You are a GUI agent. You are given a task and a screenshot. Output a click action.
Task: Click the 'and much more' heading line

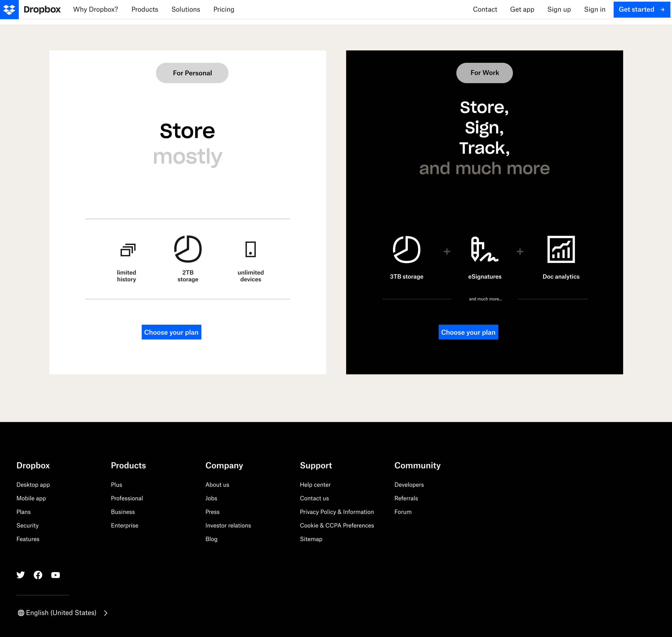(484, 168)
